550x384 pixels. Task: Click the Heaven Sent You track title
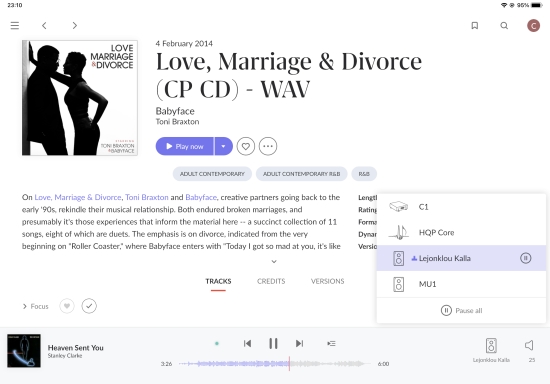tap(76, 348)
